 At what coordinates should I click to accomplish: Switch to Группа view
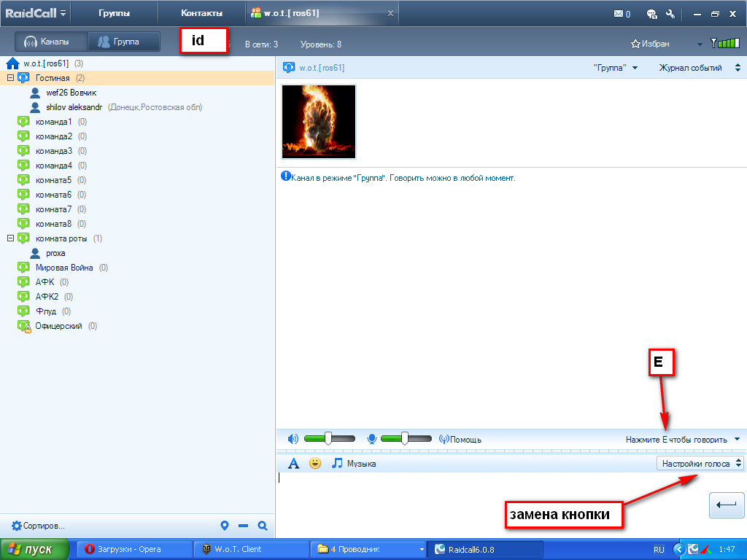124,42
